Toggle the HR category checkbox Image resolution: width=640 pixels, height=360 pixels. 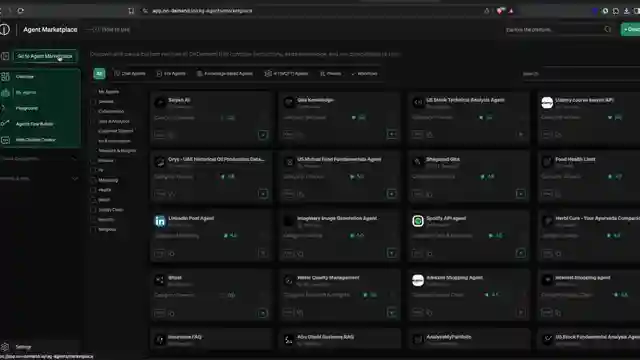coord(93,170)
